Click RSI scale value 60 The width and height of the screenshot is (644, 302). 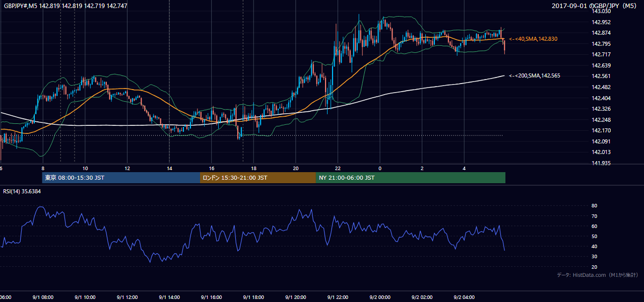[594, 226]
